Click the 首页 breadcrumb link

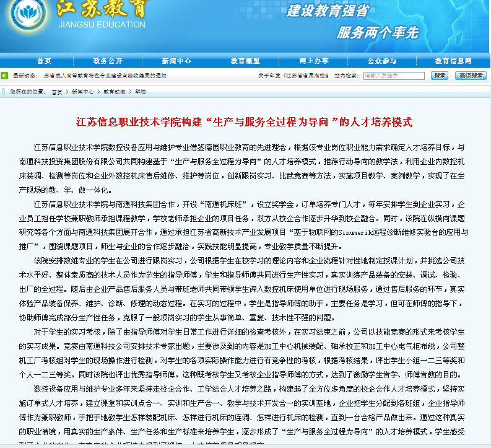[57, 92]
